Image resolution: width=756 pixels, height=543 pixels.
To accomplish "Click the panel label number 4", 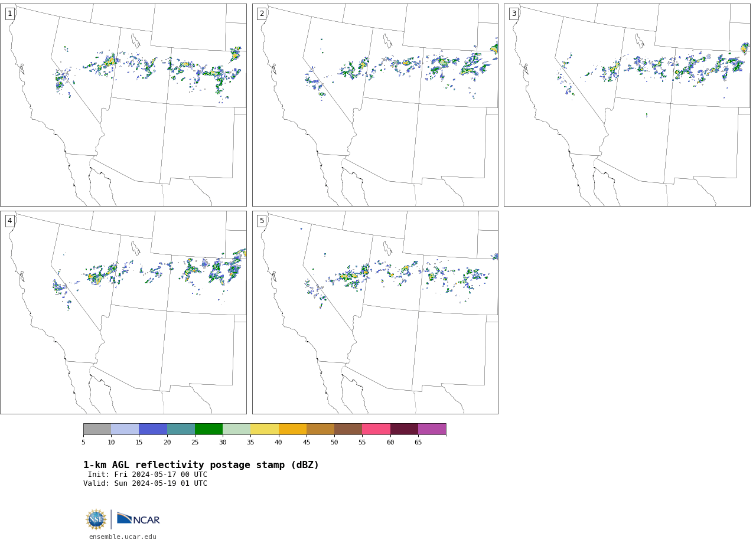I will pyautogui.click(x=9, y=221).
